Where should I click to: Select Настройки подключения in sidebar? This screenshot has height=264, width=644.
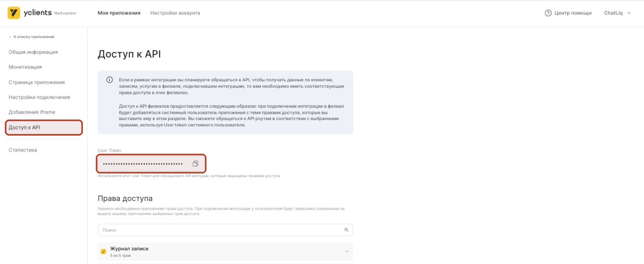pos(39,97)
